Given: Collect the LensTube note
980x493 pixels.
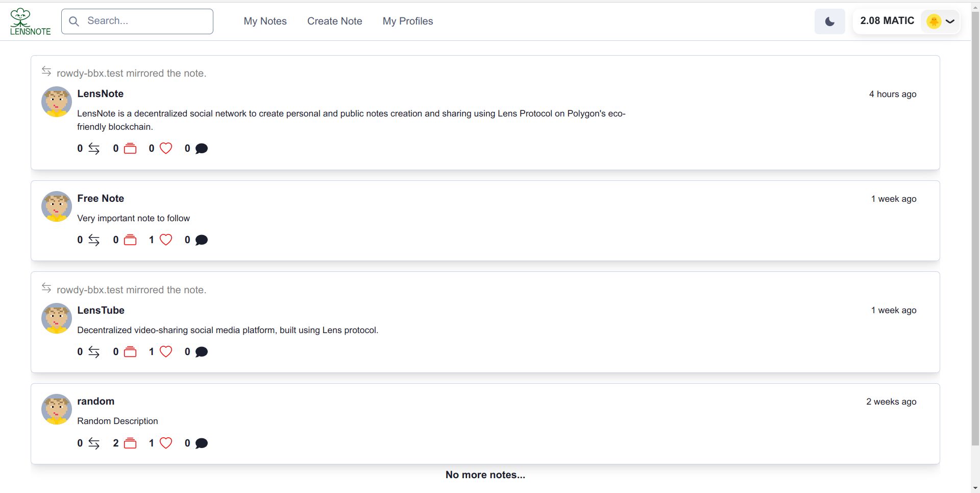Looking at the screenshot, I should (130, 352).
